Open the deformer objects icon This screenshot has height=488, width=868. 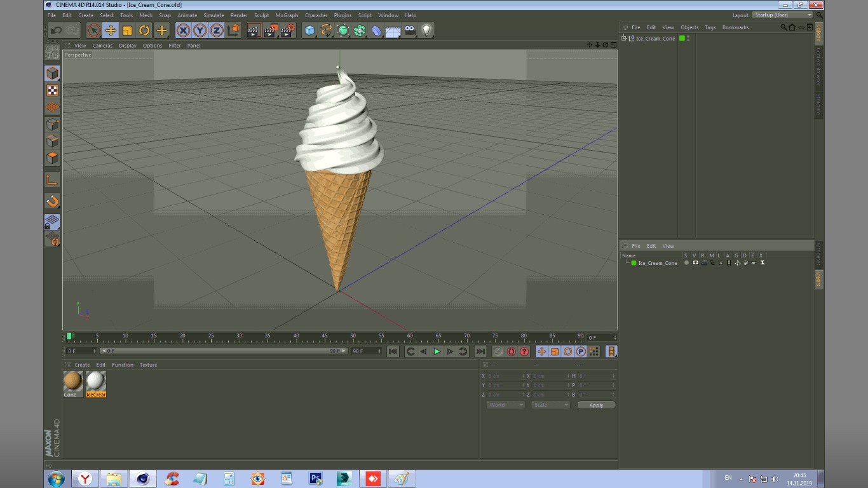pos(376,30)
